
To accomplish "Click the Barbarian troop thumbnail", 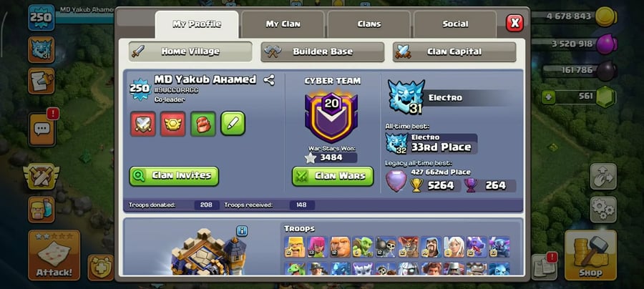I will coord(295,247).
